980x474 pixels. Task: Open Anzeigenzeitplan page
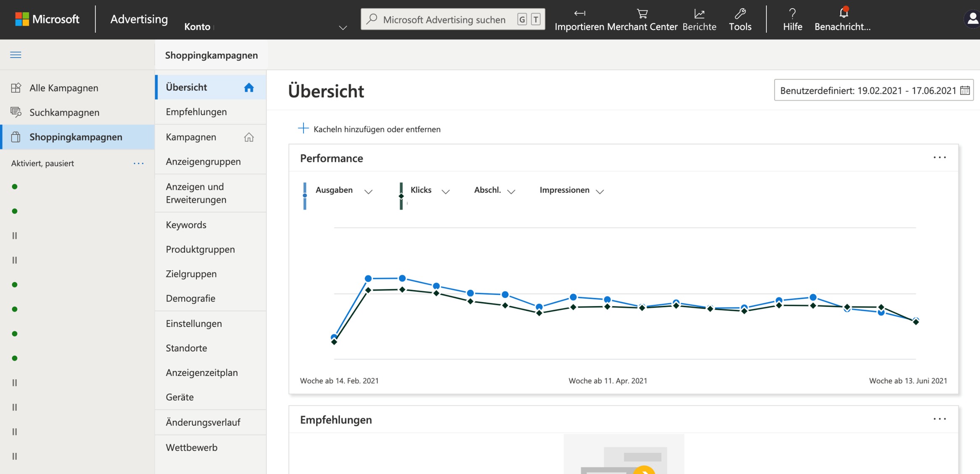[x=211, y=372]
